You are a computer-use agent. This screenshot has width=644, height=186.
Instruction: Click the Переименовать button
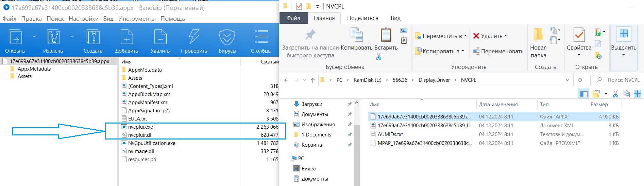498,51
